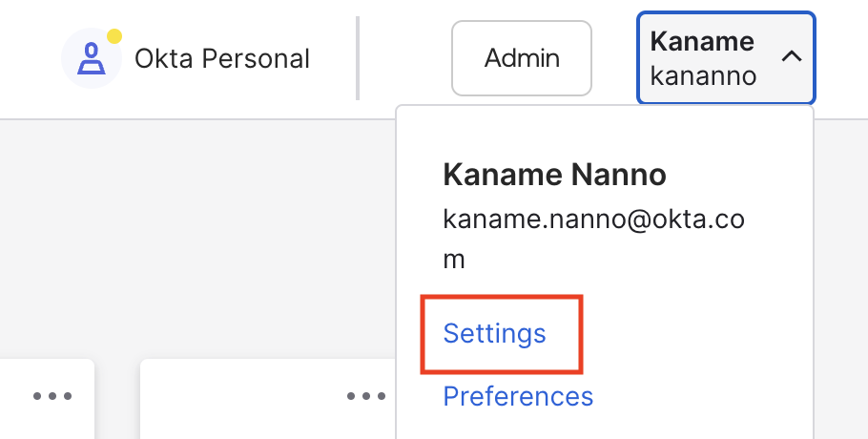Select the left app card

(48, 420)
